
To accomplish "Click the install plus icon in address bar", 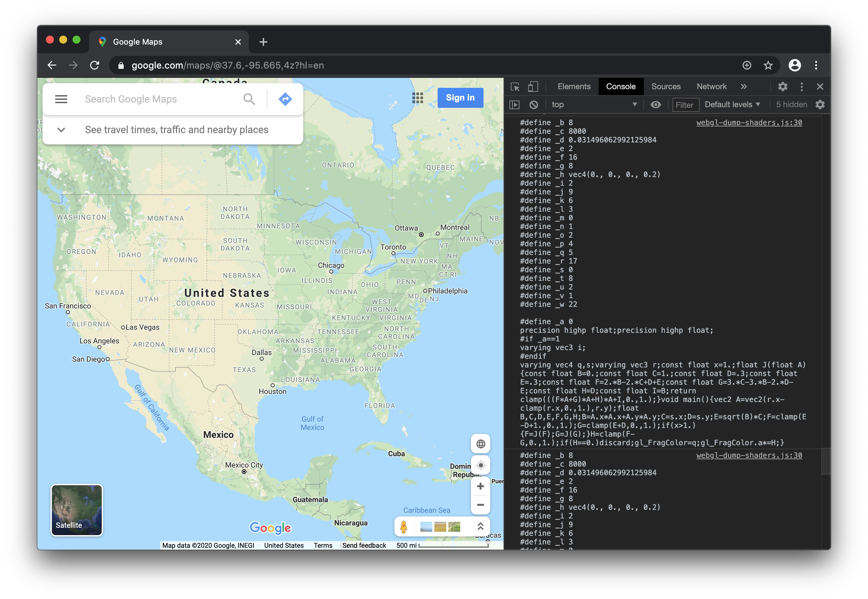I will (747, 65).
